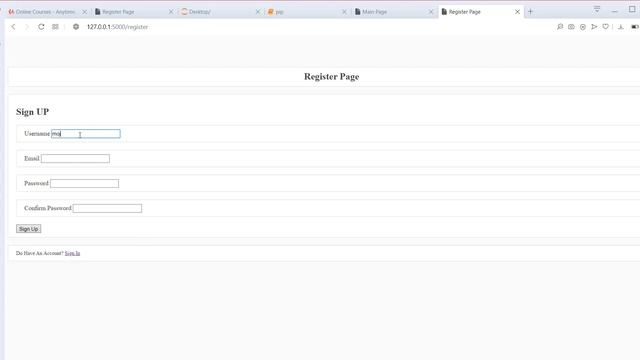This screenshot has height=360, width=640.
Task: Click the battery saver icon
Action: pos(635,27)
